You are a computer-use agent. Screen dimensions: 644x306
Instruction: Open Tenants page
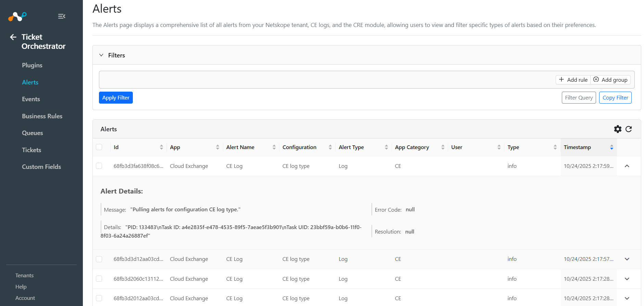pos(24,276)
